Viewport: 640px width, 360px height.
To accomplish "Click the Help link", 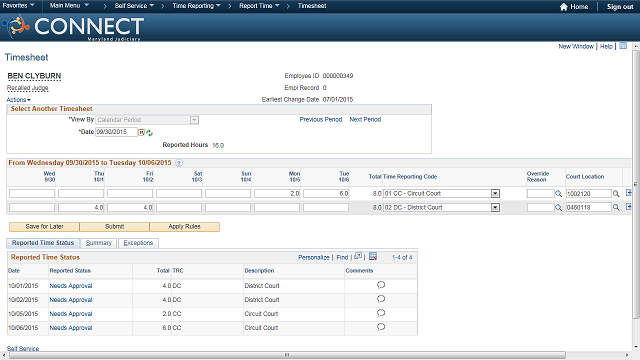I will click(606, 47).
